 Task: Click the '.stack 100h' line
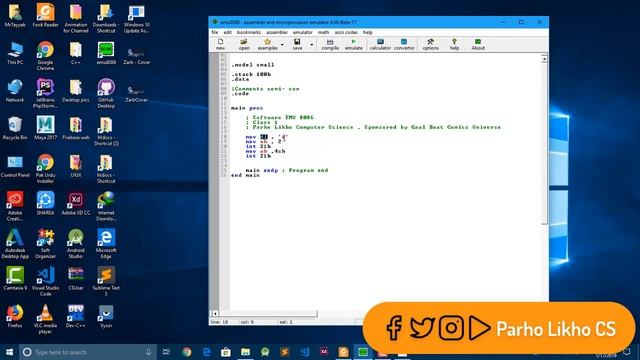click(251, 74)
